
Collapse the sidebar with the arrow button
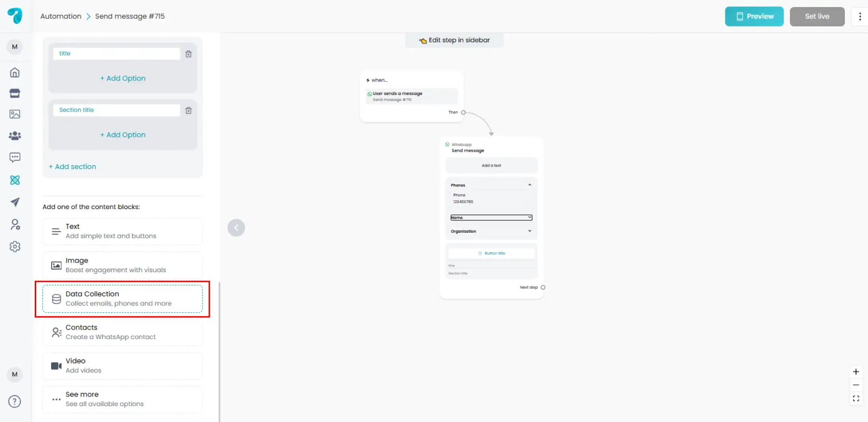point(236,228)
